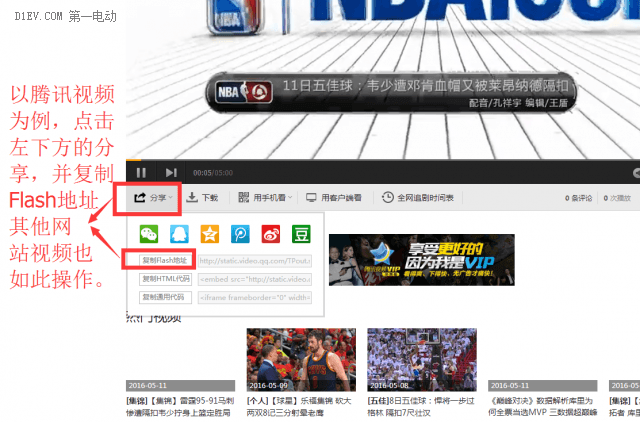
Task: Expand the 用手机看 QR option
Action: pos(265,198)
